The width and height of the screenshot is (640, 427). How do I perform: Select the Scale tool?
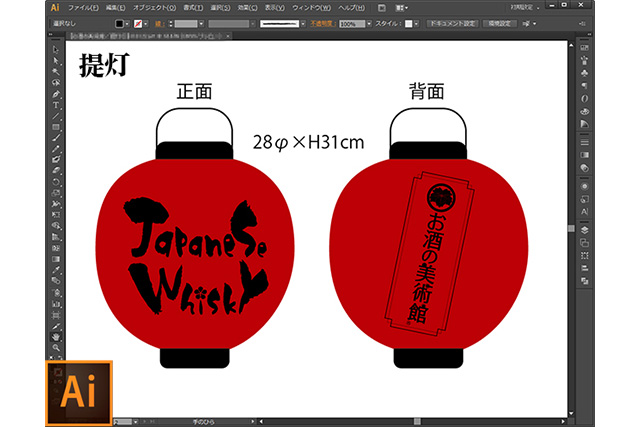pos(56,193)
